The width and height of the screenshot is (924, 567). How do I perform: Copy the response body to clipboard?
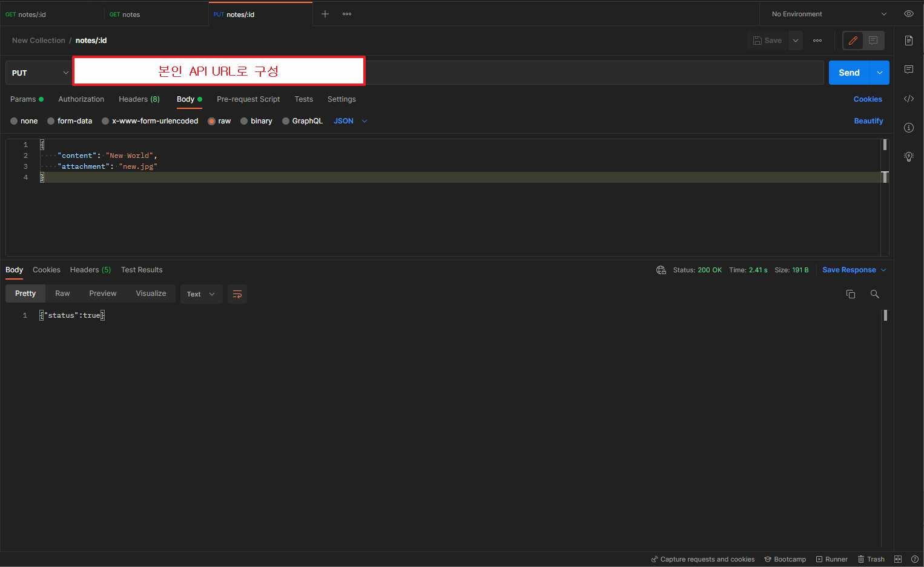(x=851, y=294)
